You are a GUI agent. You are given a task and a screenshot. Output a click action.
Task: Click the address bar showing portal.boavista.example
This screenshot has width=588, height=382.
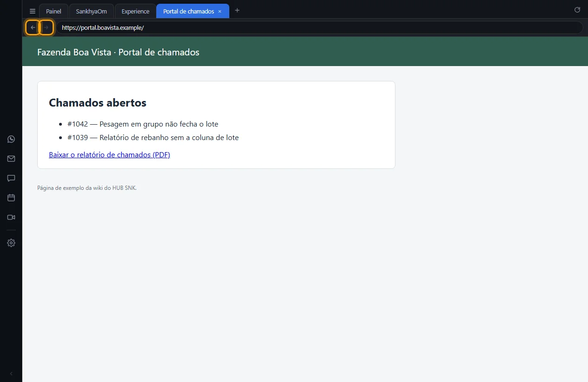(319, 27)
